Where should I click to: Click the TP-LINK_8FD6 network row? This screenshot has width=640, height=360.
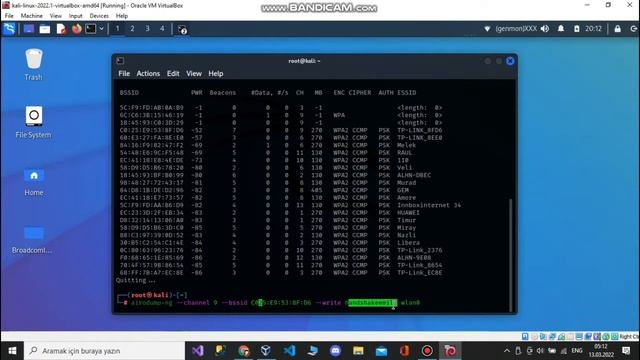pos(281,130)
